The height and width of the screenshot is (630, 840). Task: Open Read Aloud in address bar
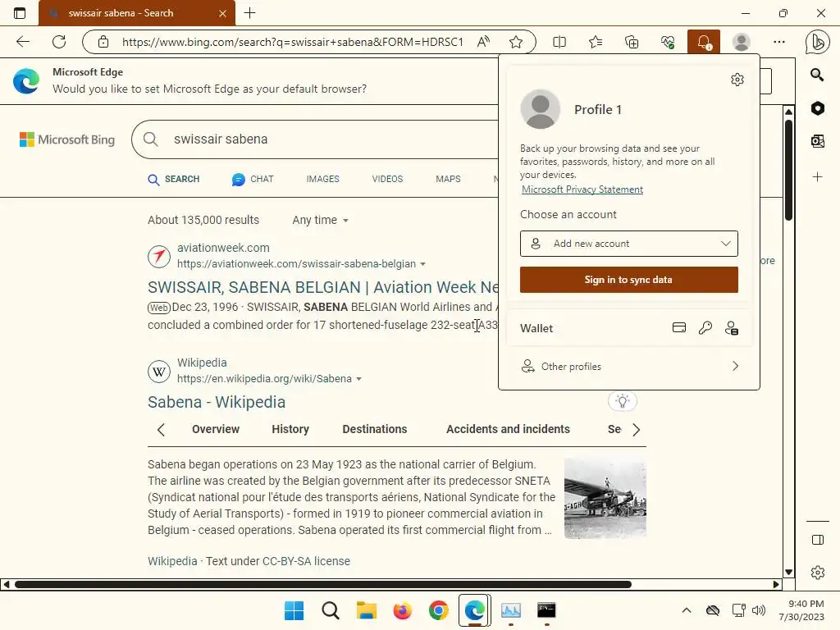click(484, 42)
